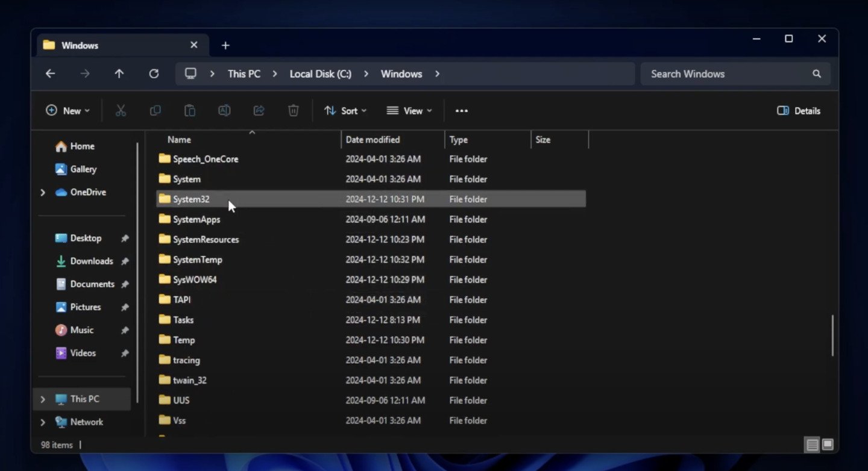The width and height of the screenshot is (868, 471).
Task: Refresh the current folder view
Action: (154, 73)
